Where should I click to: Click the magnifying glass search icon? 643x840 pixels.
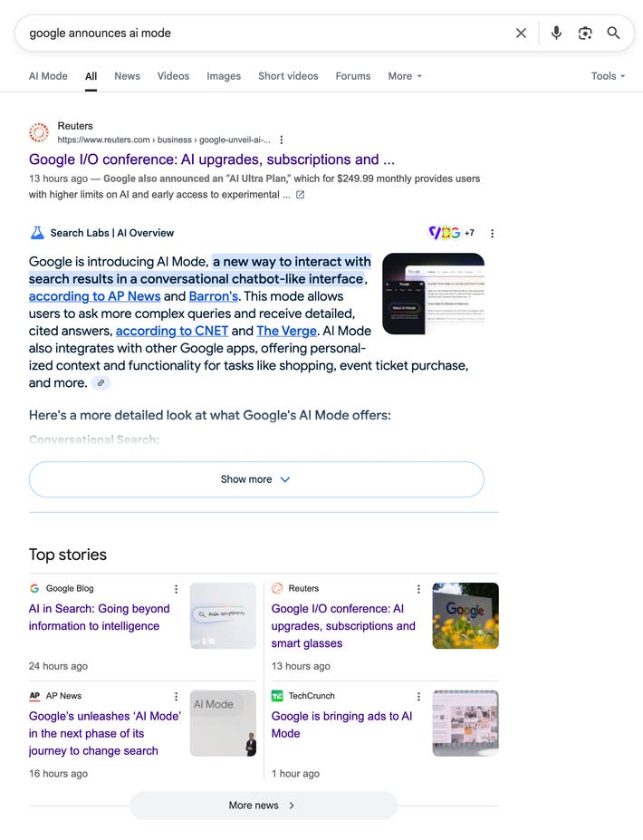pyautogui.click(x=613, y=34)
